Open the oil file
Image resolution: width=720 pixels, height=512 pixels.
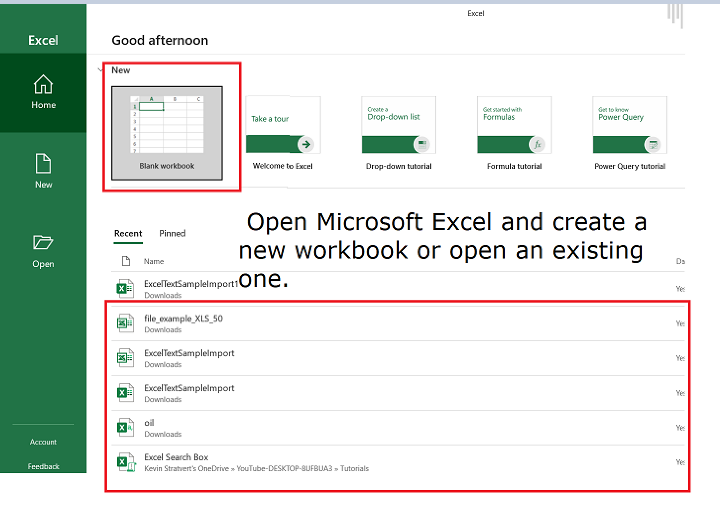point(398,428)
